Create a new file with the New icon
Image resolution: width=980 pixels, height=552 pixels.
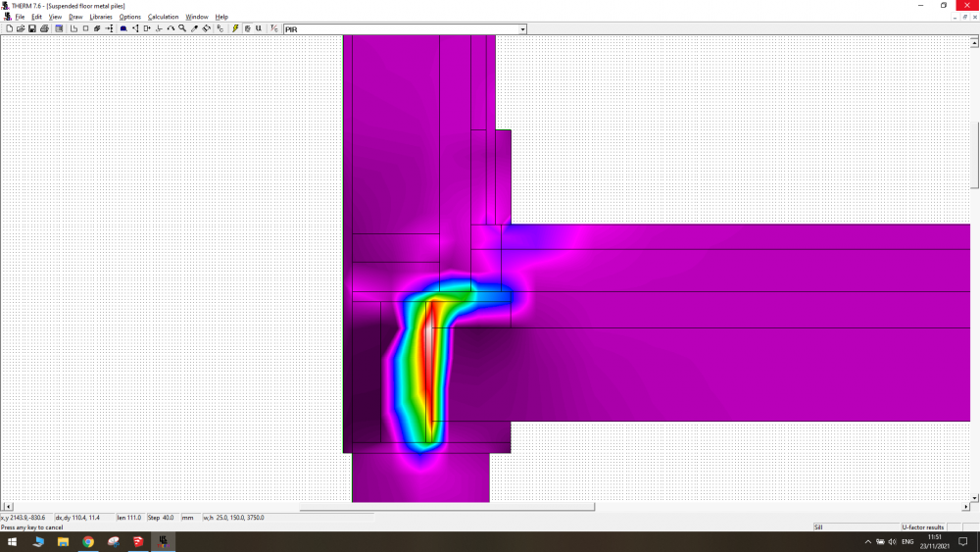10,28
